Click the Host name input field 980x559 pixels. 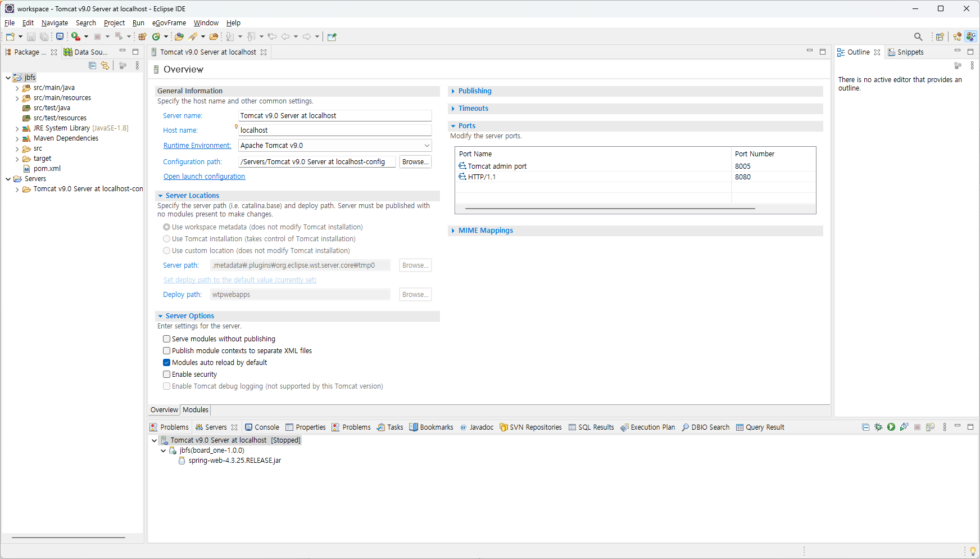(x=335, y=130)
